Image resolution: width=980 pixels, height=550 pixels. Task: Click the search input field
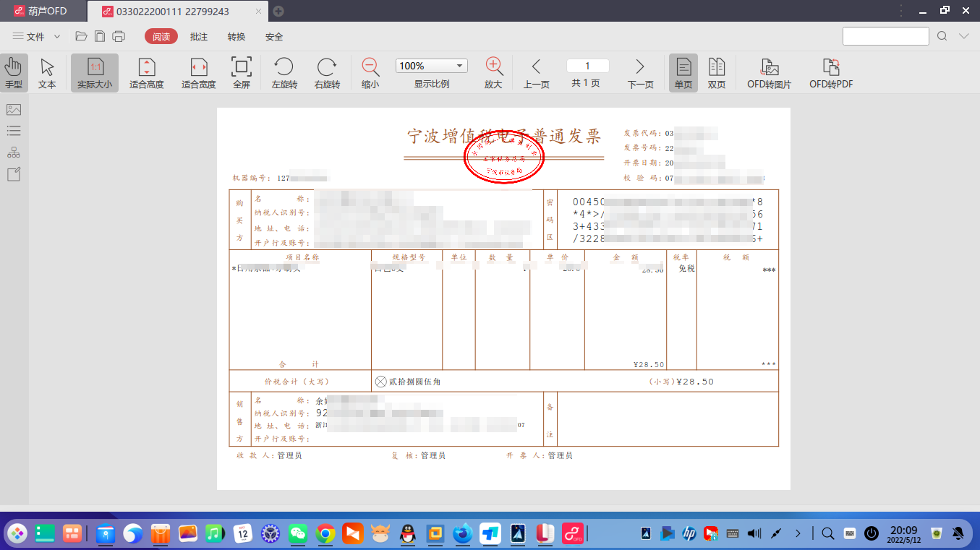point(886,36)
